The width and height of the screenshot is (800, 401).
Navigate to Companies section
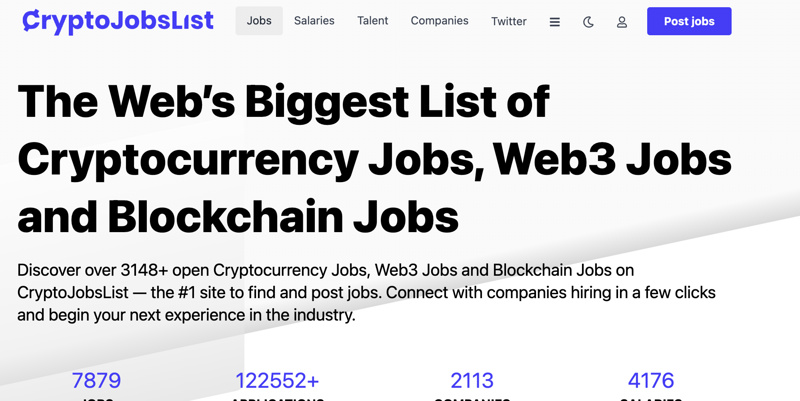click(x=439, y=21)
